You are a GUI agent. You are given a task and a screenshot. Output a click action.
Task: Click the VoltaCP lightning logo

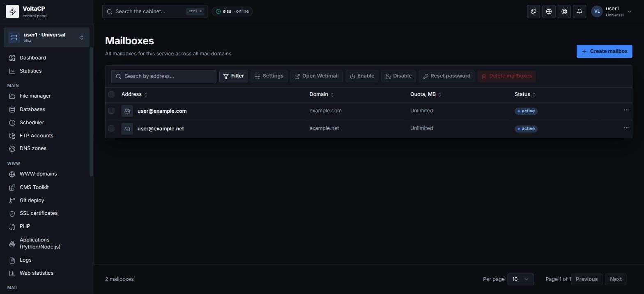[x=12, y=11]
